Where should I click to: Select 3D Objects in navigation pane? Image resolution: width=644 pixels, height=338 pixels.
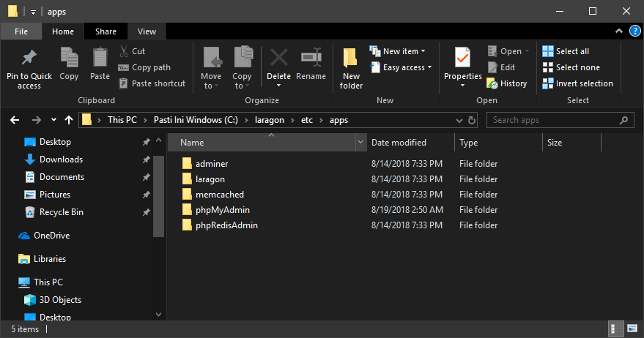point(53,300)
